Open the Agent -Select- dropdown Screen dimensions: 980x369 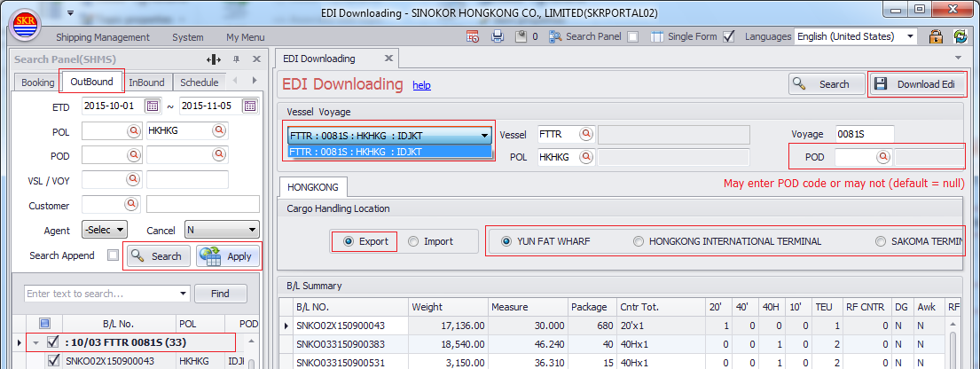pos(105,230)
